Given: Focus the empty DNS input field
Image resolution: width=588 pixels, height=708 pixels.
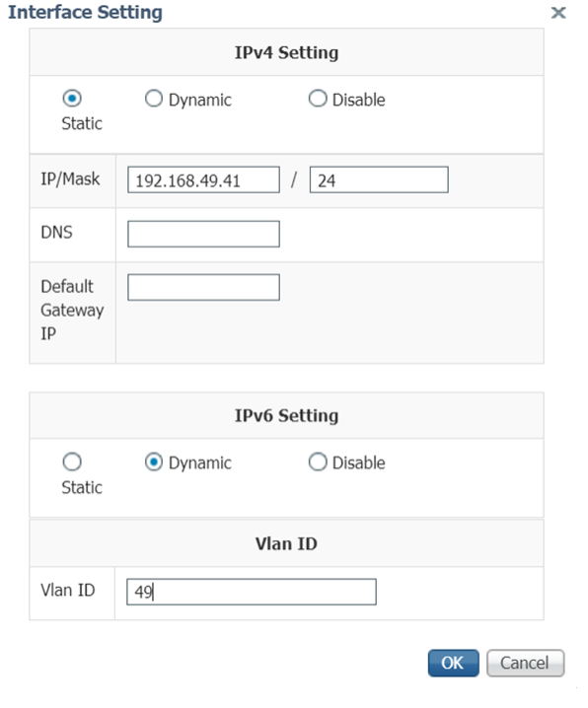Looking at the screenshot, I should tap(203, 234).
